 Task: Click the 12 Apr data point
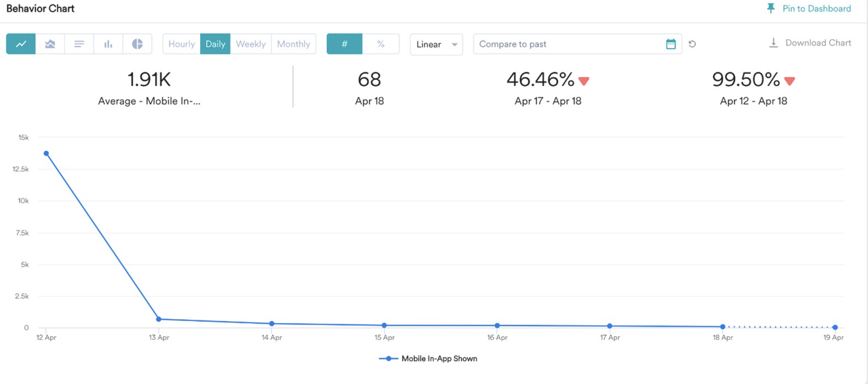tap(46, 153)
